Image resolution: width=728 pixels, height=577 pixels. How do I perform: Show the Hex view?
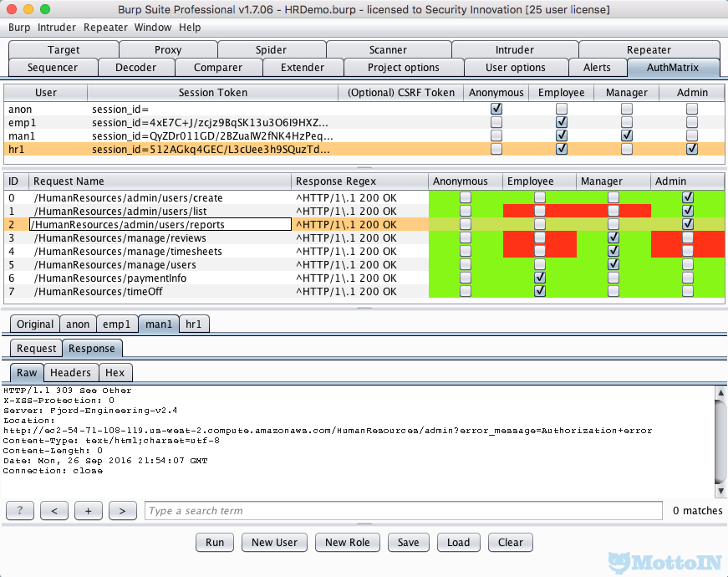(115, 373)
